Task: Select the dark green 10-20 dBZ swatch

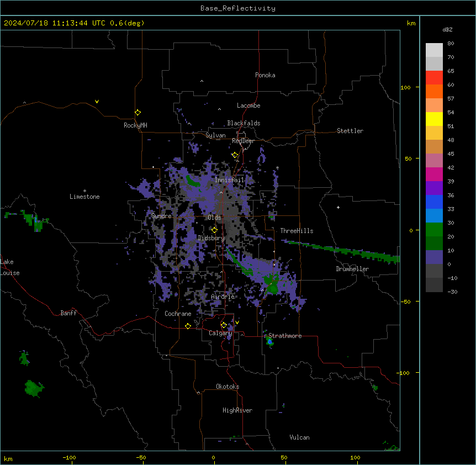Action: (434, 244)
